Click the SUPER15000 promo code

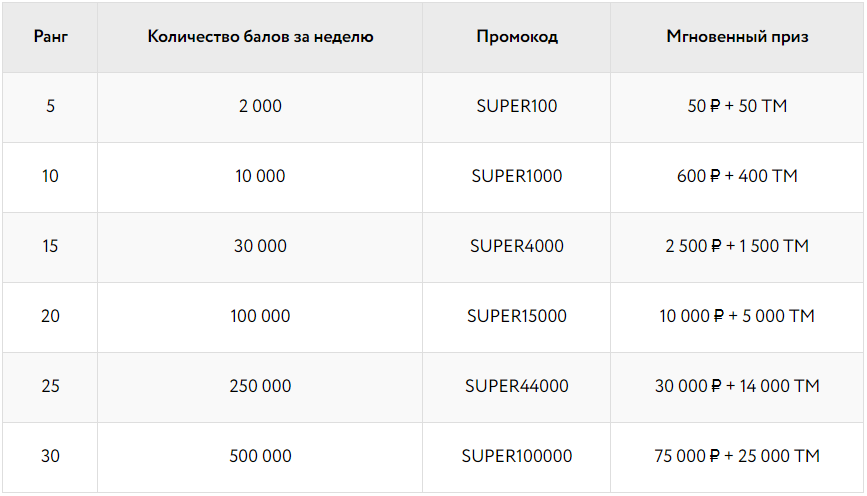click(x=517, y=316)
